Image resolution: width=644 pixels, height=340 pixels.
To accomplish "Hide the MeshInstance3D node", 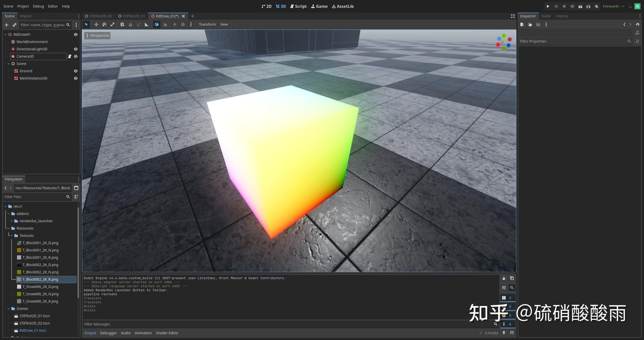I will 75,78.
